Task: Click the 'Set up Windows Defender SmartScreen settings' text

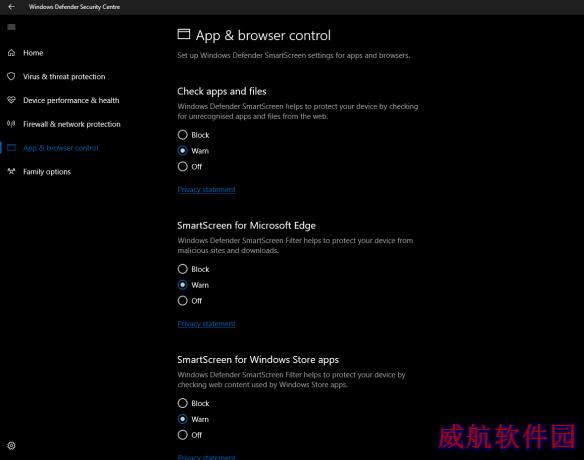Action: coord(293,55)
